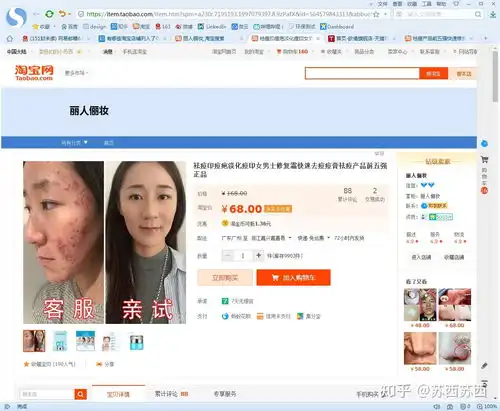Expand the 更多市场 dropdown next to logo
500x411 pixels.
click(x=76, y=73)
